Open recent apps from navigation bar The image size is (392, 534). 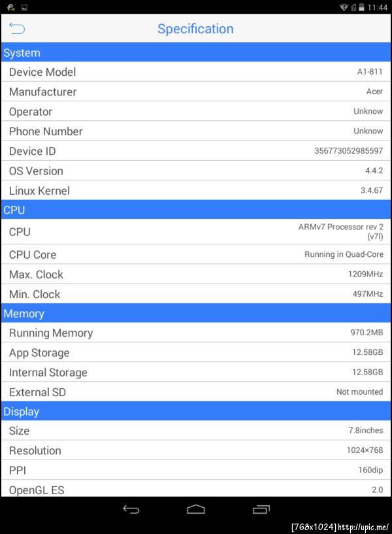coord(261,509)
